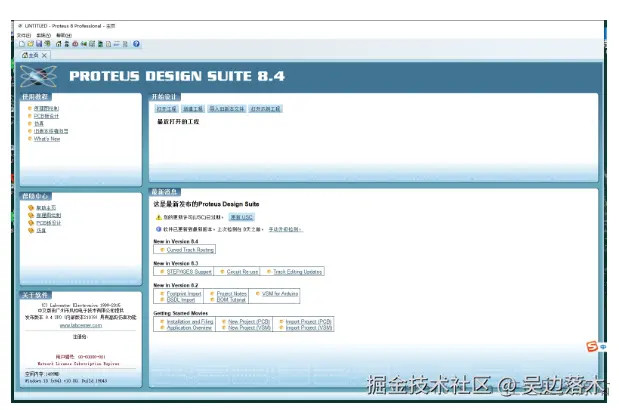Open the Circuit Re-use link

[x=242, y=271]
